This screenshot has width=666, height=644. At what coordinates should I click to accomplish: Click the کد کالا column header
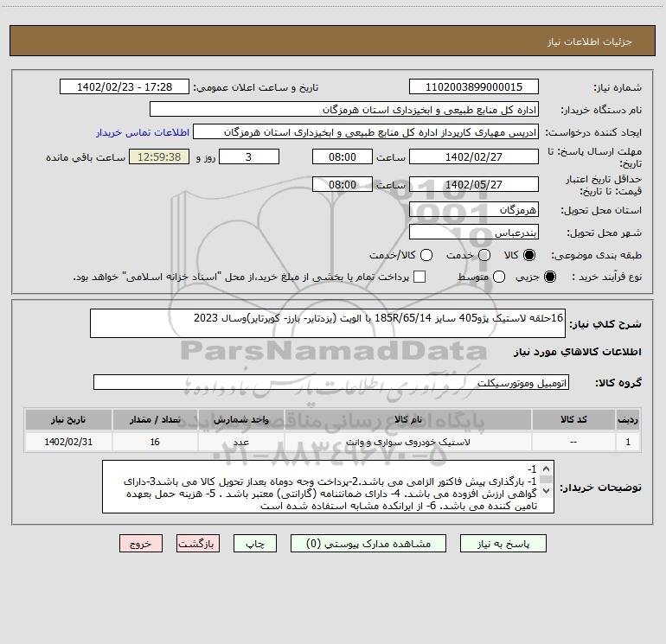573,419
